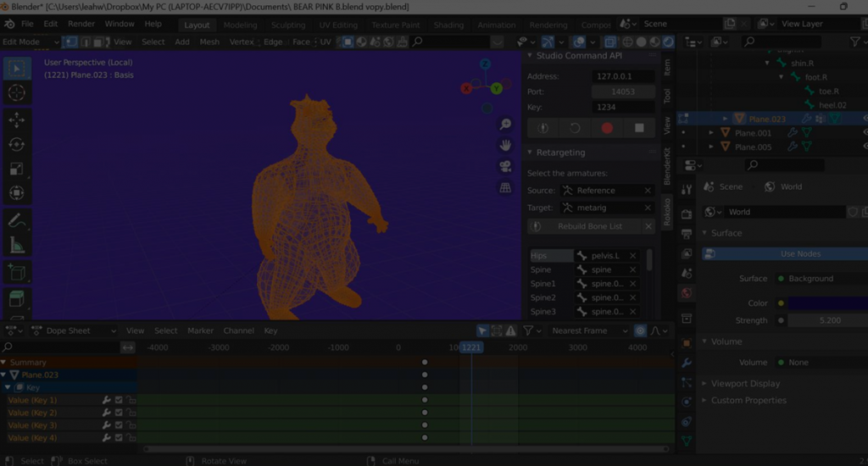Enable face select mode
This screenshot has width=868, height=466.
[98, 42]
